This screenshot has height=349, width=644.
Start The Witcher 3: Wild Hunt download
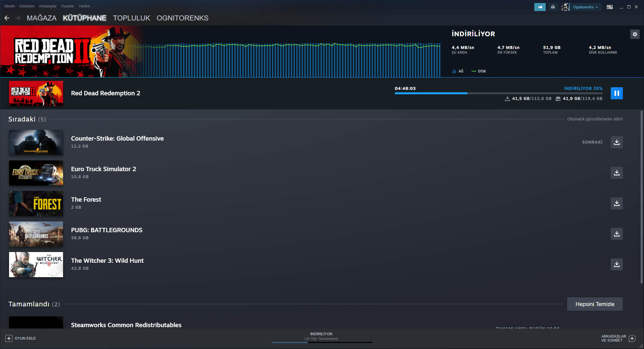[x=616, y=264]
